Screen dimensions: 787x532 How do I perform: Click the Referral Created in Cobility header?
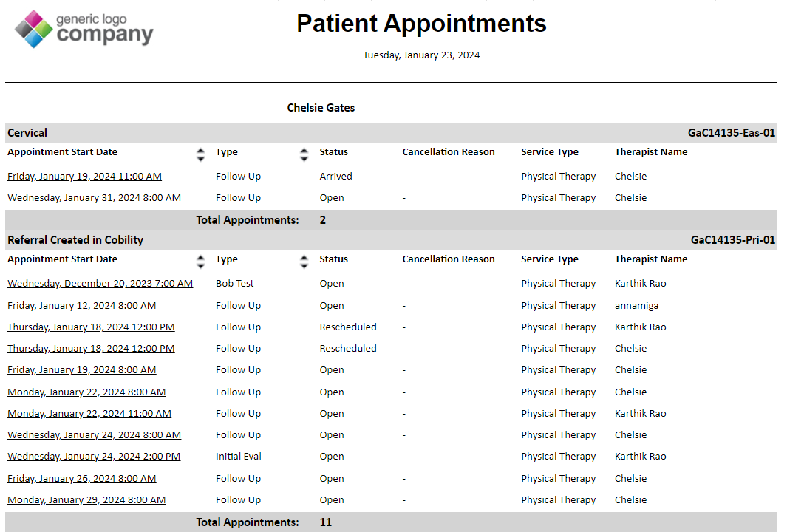coord(75,240)
